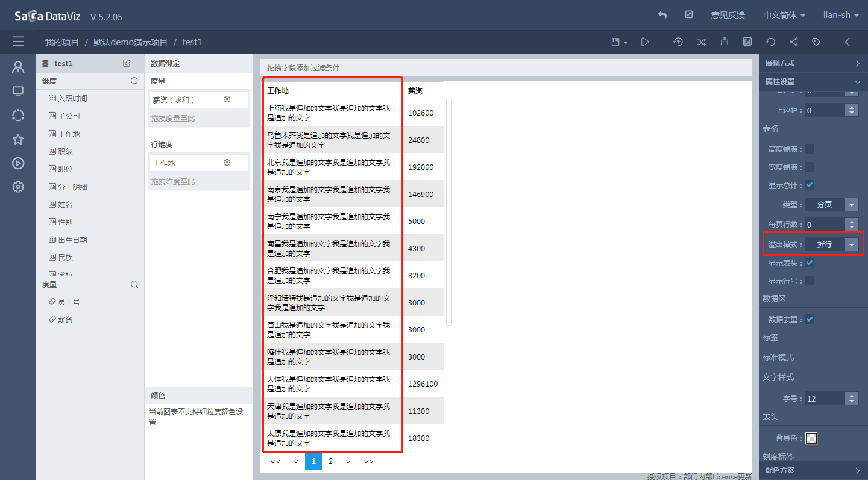
Task: Toggle the 宽度铺满 checkbox
Action: click(810, 167)
